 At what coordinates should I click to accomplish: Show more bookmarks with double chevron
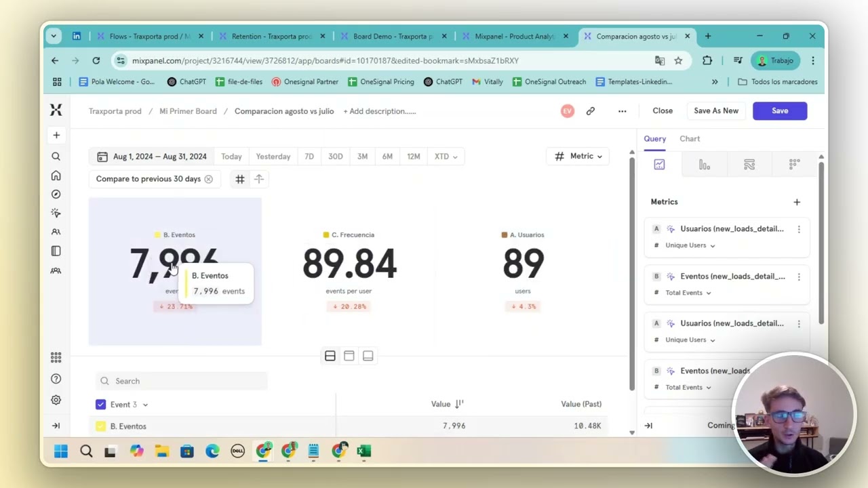(715, 82)
